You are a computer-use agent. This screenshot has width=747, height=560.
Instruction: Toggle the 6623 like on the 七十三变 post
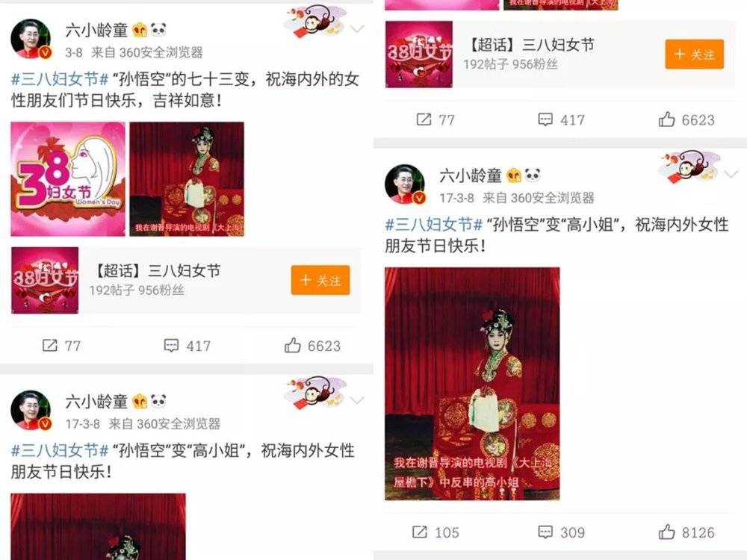click(x=293, y=345)
